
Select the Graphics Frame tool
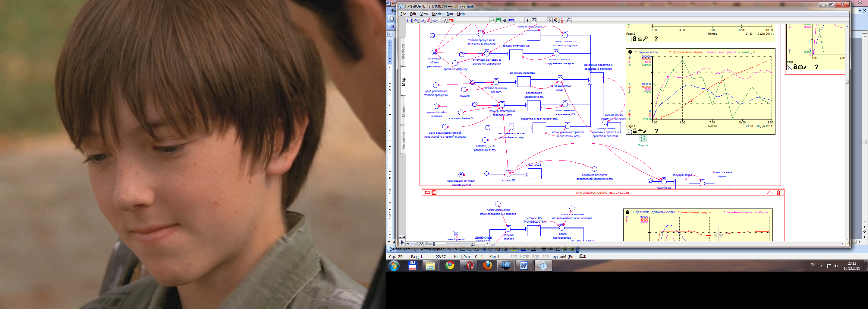(534, 21)
